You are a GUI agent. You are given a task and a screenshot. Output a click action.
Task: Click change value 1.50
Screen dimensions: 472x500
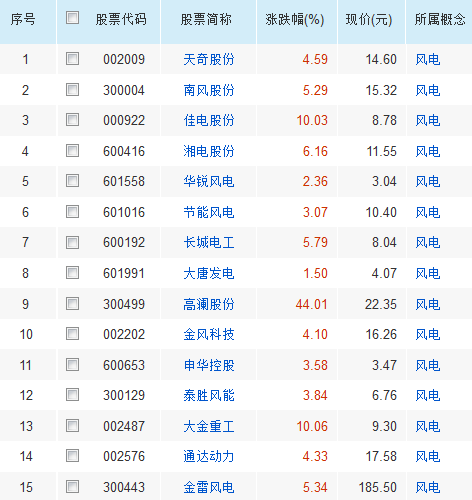[315, 273]
